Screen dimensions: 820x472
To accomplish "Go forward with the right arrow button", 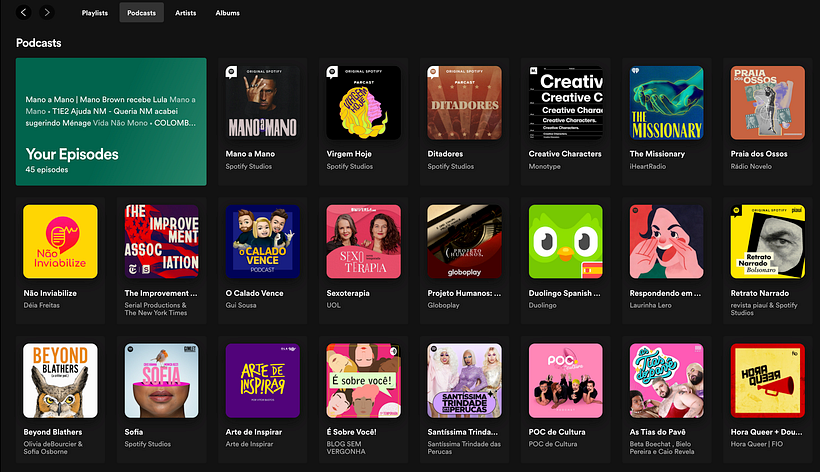I will tap(47, 13).
